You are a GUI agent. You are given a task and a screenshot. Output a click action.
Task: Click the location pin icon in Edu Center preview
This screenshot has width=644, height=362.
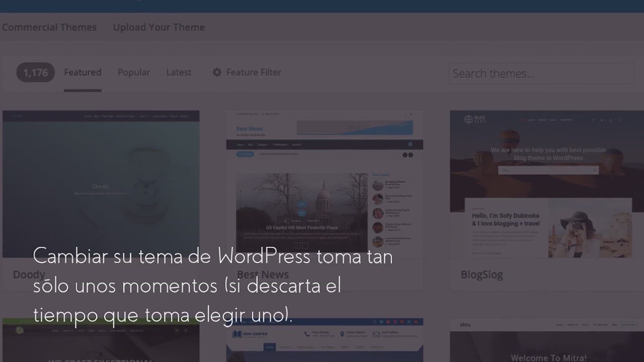(x=342, y=334)
